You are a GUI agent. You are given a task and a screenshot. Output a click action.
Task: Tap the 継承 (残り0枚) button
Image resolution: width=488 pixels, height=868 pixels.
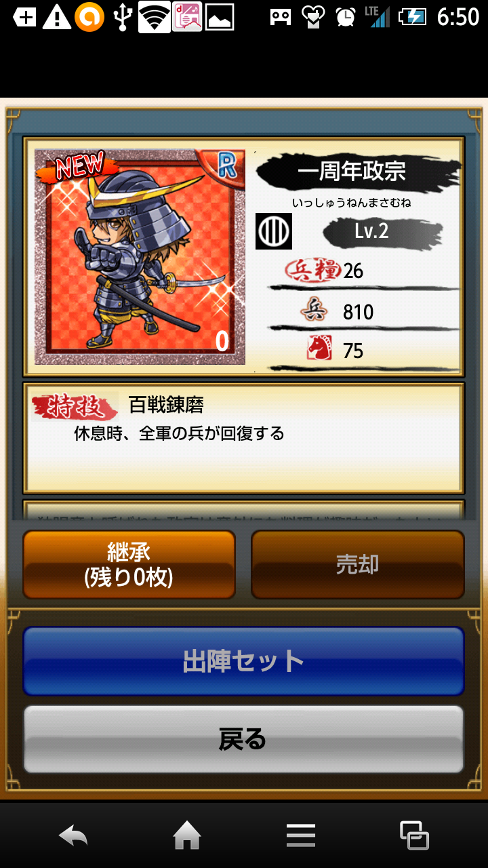(x=129, y=564)
